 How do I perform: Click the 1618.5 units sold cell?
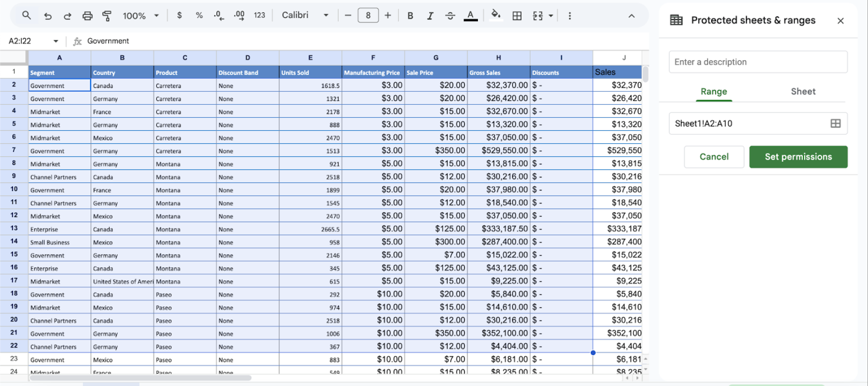pyautogui.click(x=310, y=86)
